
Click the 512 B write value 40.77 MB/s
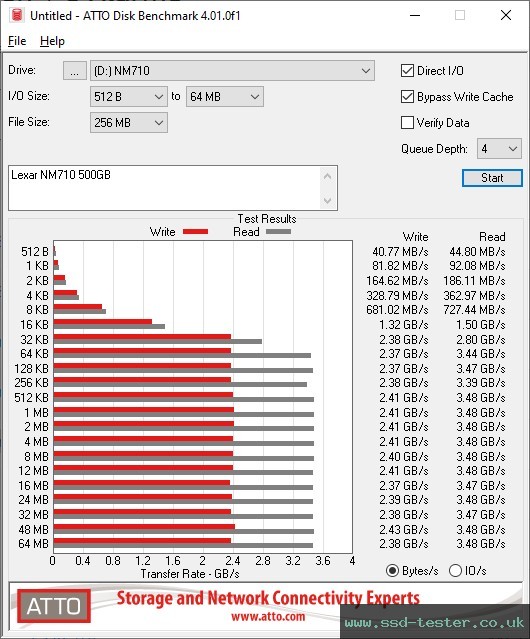point(400,252)
